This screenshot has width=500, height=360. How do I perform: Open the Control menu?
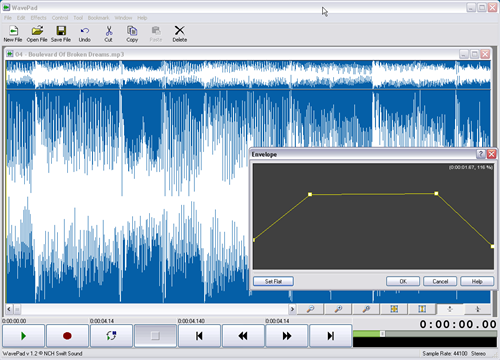60,18
